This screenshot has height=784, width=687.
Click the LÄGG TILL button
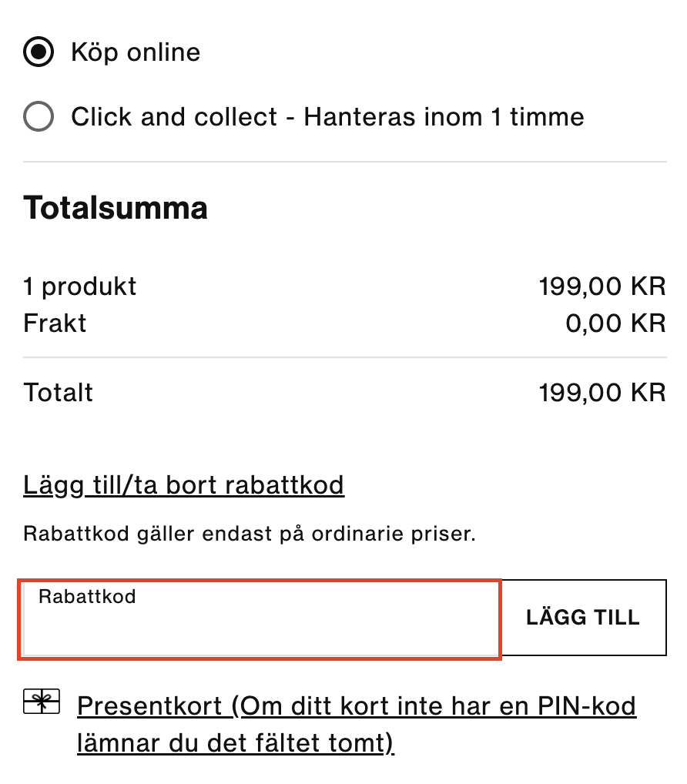coord(583,618)
